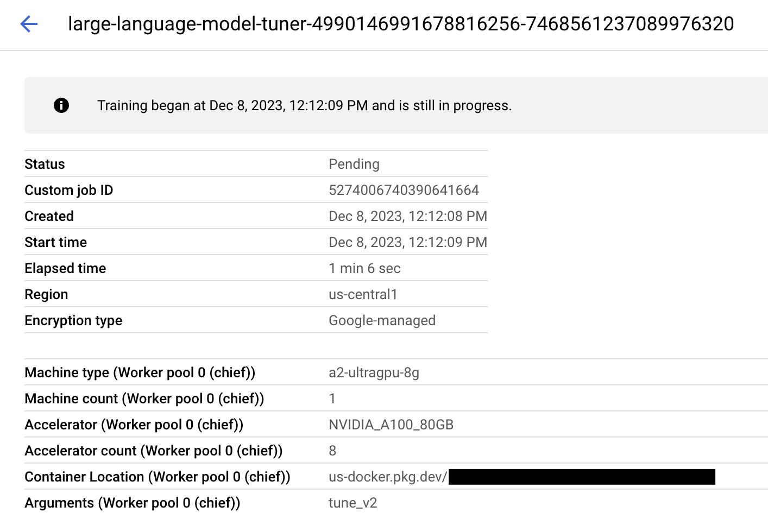Click the Created timestamp value
This screenshot has width=768, height=532.
click(408, 216)
